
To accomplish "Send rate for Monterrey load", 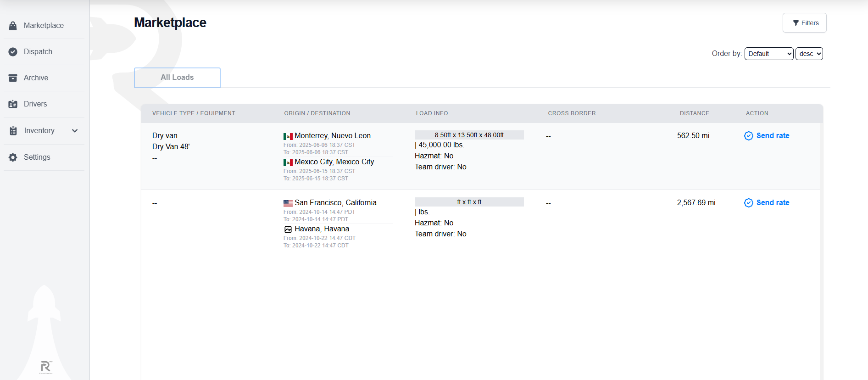I will coord(767,136).
